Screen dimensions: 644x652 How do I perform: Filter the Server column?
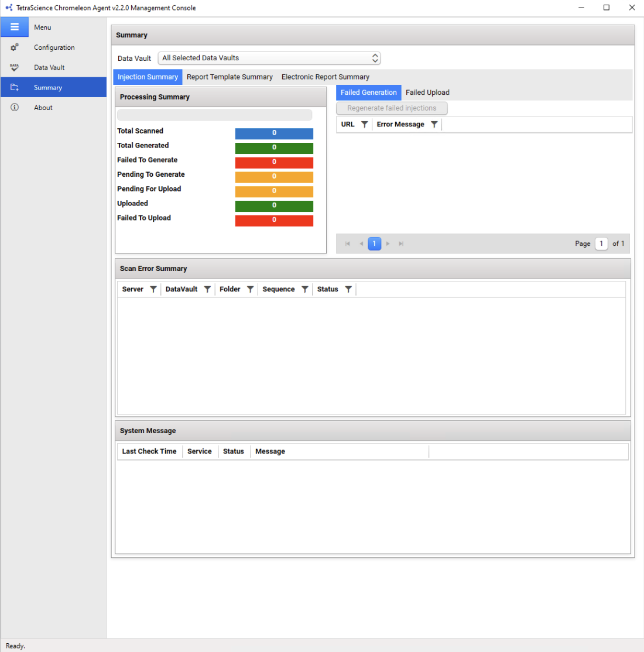coord(153,289)
